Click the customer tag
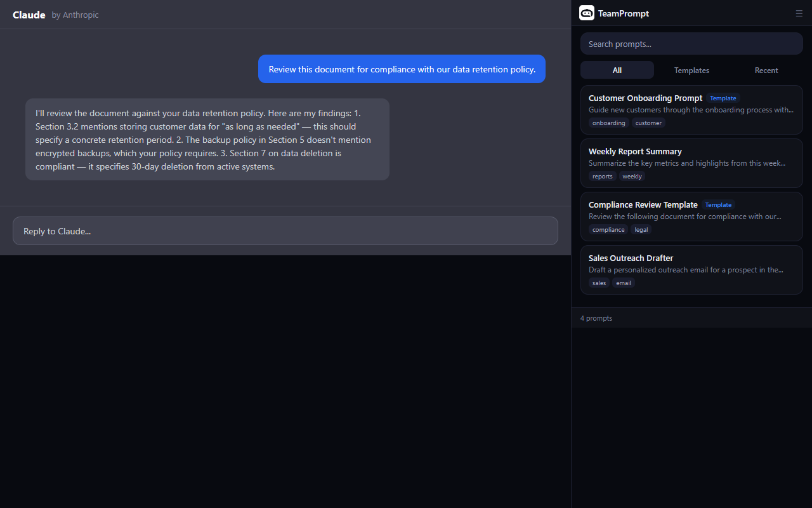 pyautogui.click(x=648, y=123)
